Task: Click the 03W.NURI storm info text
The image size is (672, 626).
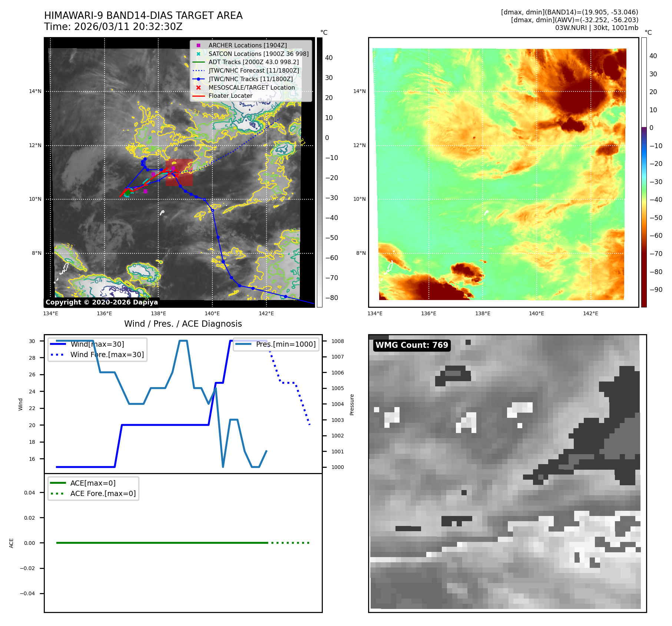Action: point(596,28)
